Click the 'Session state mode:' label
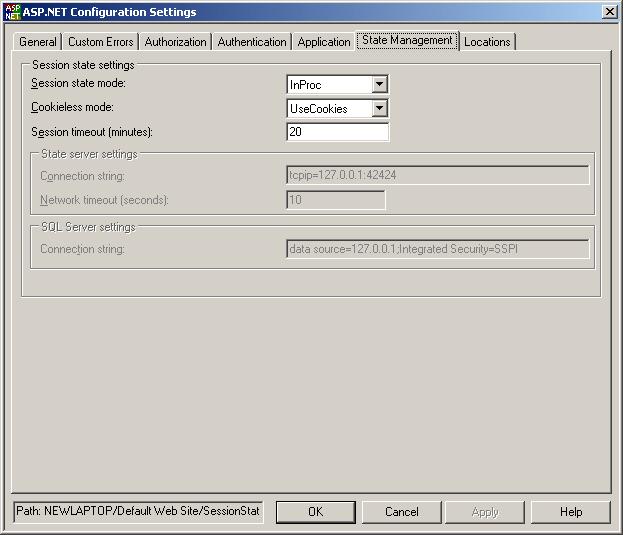Screen dimensions: 623x535 [x=78, y=83]
